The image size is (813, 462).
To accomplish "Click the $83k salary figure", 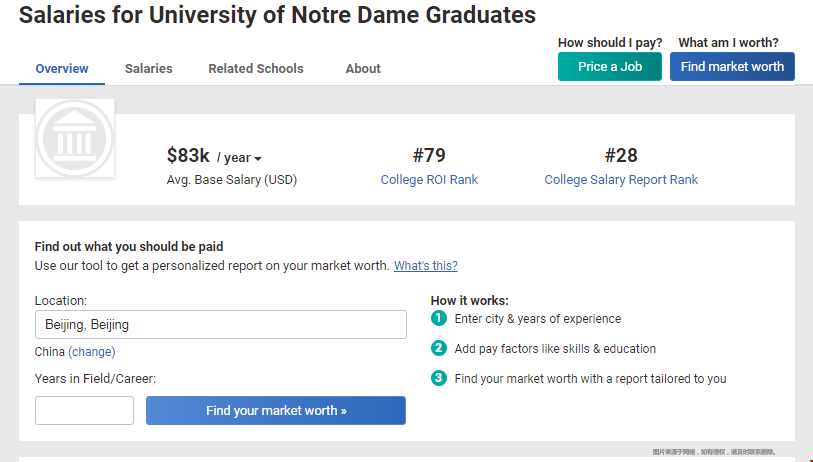I will pos(188,156).
